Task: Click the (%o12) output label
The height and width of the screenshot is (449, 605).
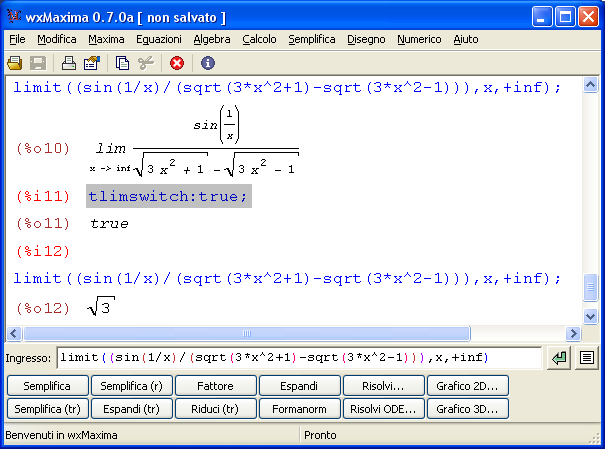Action: (43, 308)
